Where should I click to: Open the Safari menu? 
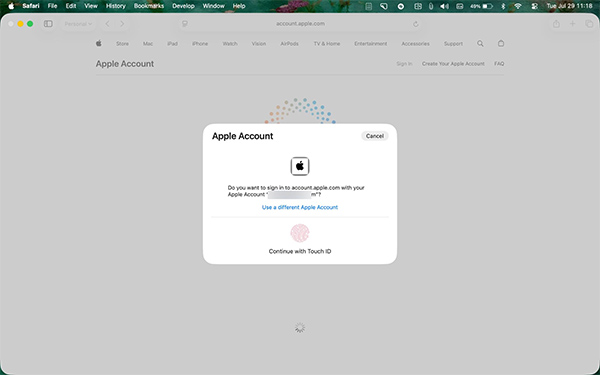(31, 6)
